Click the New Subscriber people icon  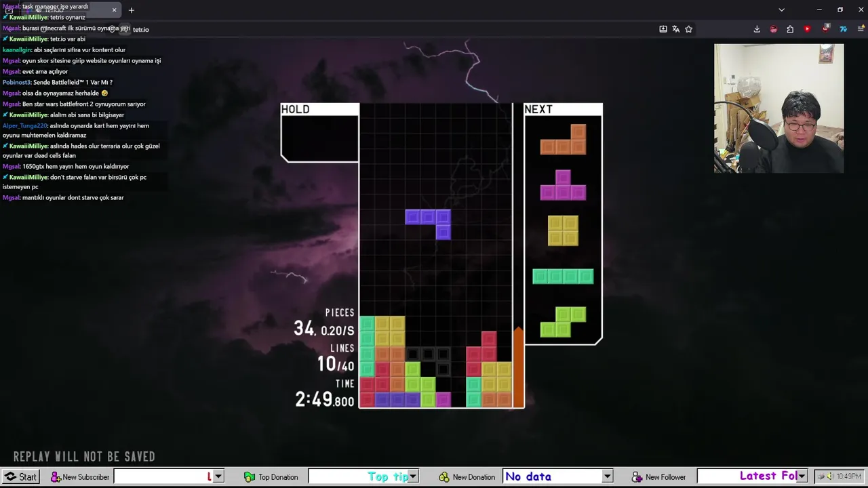(56, 477)
